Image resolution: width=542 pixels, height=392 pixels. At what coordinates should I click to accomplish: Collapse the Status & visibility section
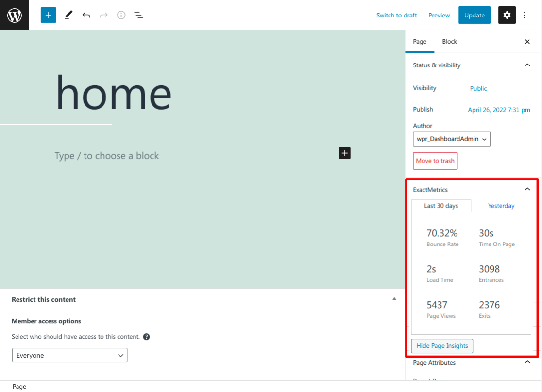[527, 65]
